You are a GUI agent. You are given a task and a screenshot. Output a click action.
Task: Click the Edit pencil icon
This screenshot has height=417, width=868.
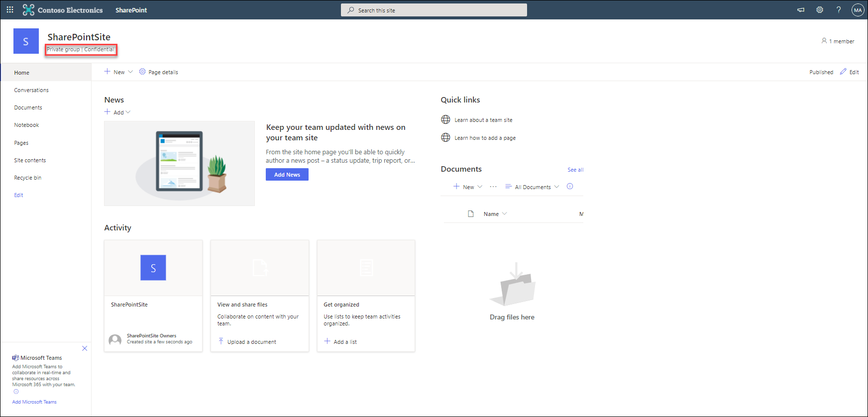[843, 72]
